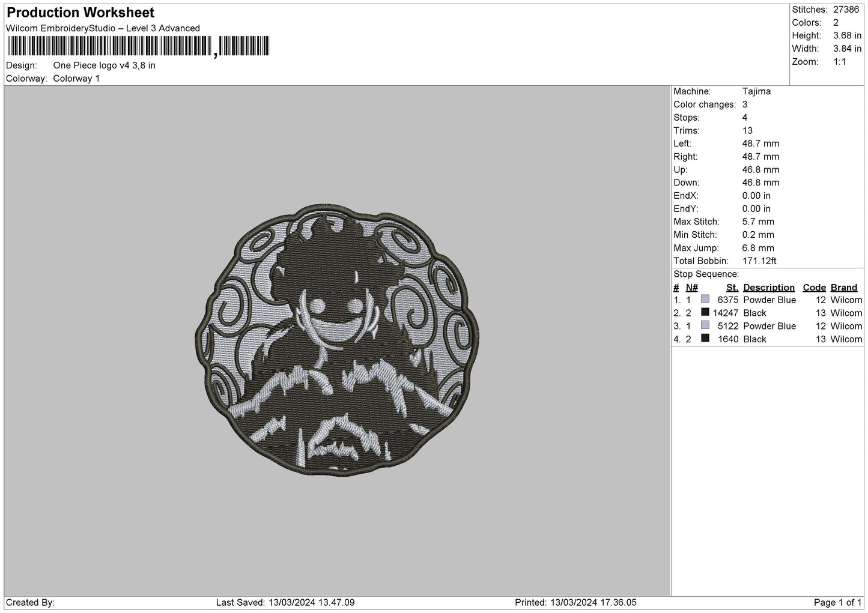Click the Description column header
Image resolution: width=868 pixels, height=613 pixels.
[x=769, y=288]
